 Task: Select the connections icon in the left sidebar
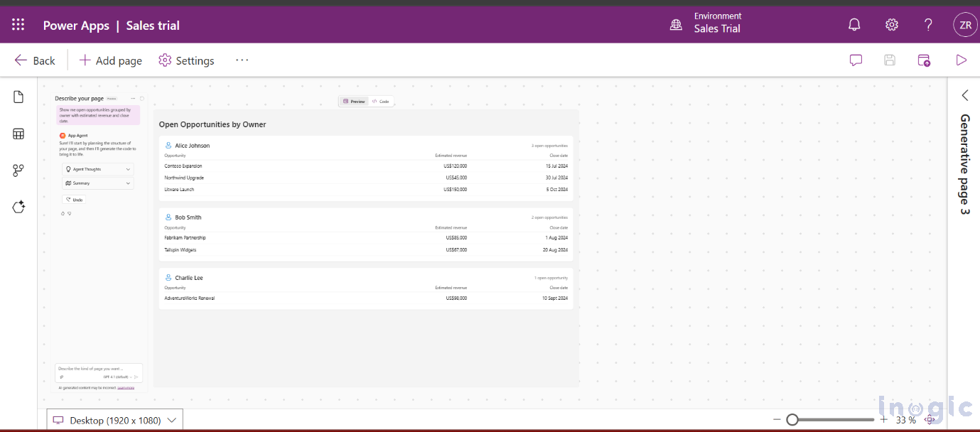[x=18, y=170]
